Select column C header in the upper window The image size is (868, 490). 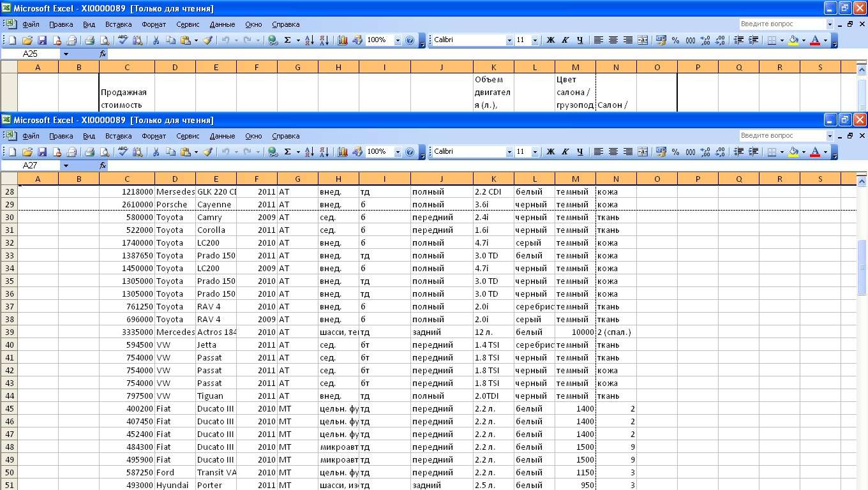click(127, 67)
